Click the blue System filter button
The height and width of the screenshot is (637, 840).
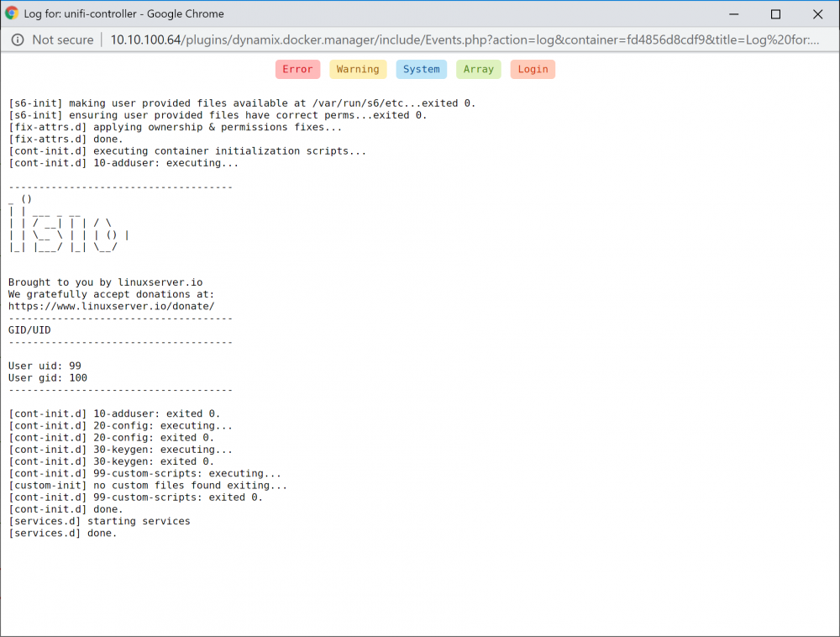click(x=421, y=69)
